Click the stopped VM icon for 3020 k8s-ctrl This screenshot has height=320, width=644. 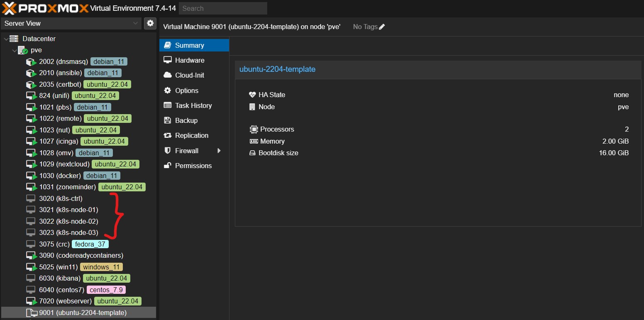[x=31, y=198]
